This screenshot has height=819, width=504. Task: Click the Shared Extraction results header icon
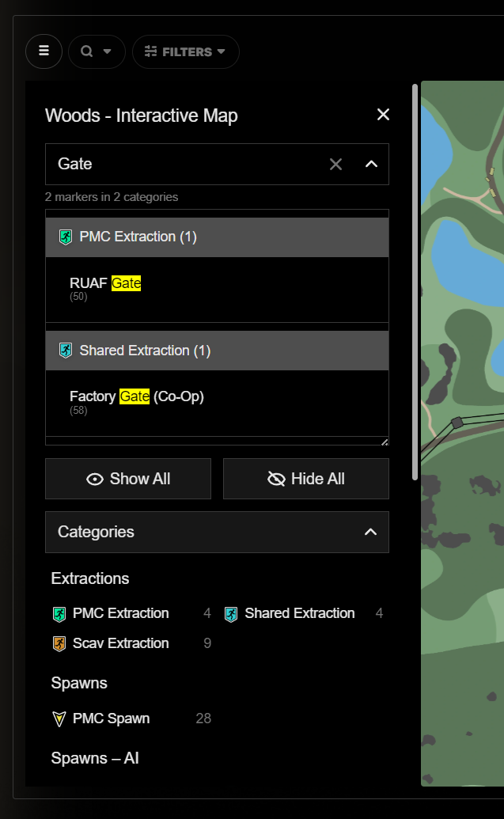point(66,351)
